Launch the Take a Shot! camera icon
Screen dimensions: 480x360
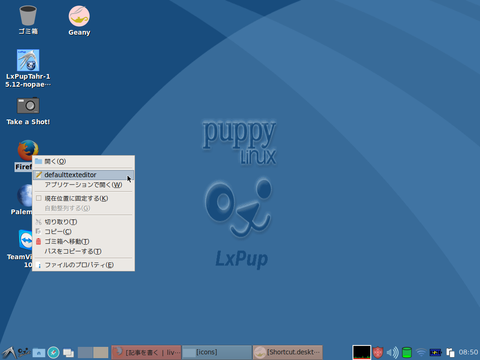tap(28, 111)
